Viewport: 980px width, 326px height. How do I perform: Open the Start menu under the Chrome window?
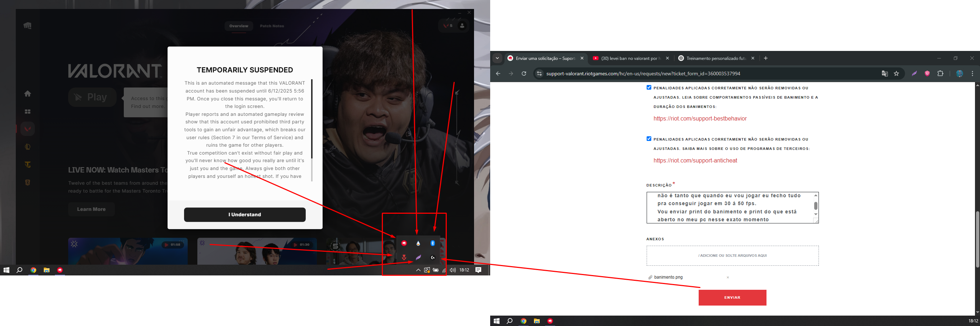point(497,321)
